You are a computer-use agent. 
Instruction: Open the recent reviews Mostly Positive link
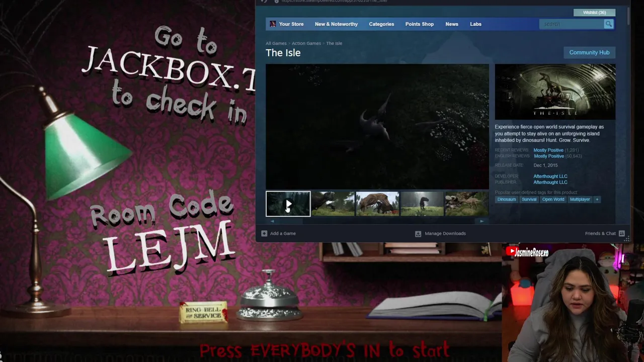tap(548, 150)
